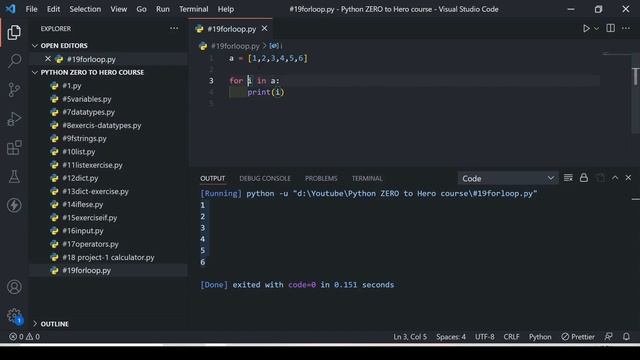Open the Go menu
The width and height of the screenshot is (640, 360).
coord(141,9)
